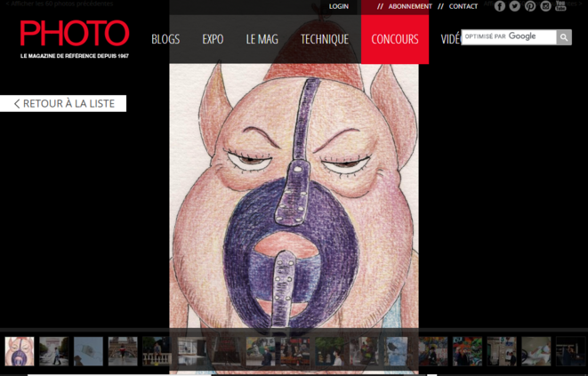
Task: Focus the Google search input field
Action: click(x=509, y=37)
